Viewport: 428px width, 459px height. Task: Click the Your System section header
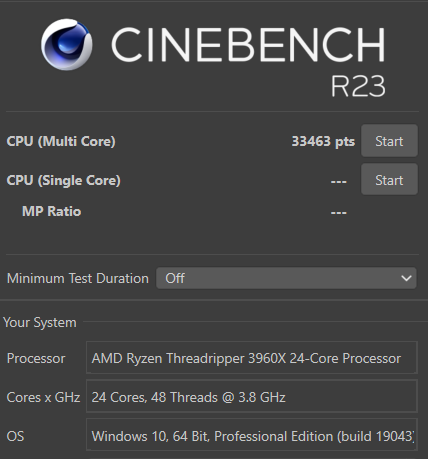tap(40, 323)
